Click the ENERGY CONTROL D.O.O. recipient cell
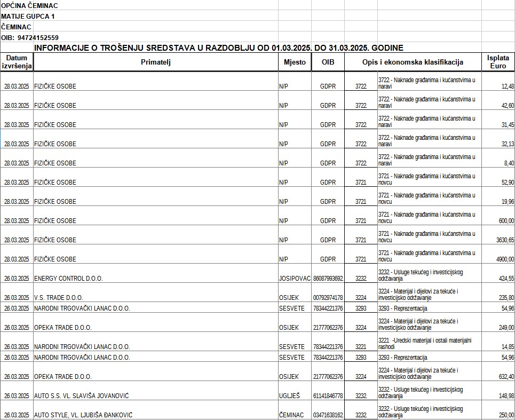Viewport: 515px width, 420px height. pos(68,278)
